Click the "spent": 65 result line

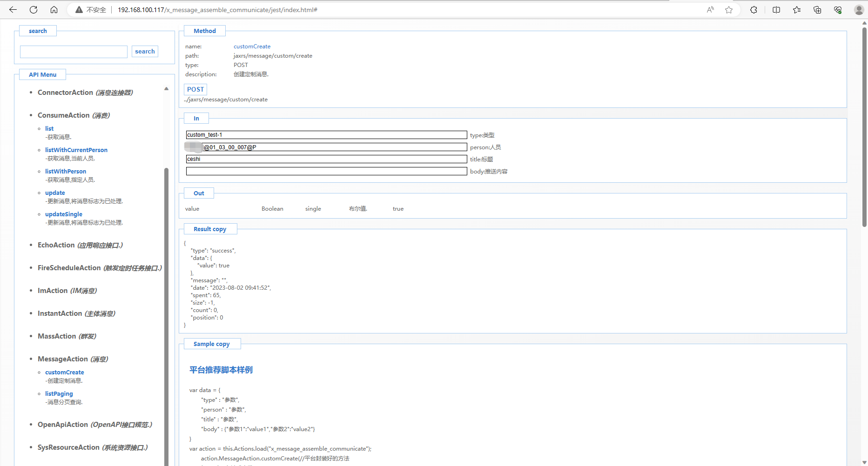[x=206, y=295]
